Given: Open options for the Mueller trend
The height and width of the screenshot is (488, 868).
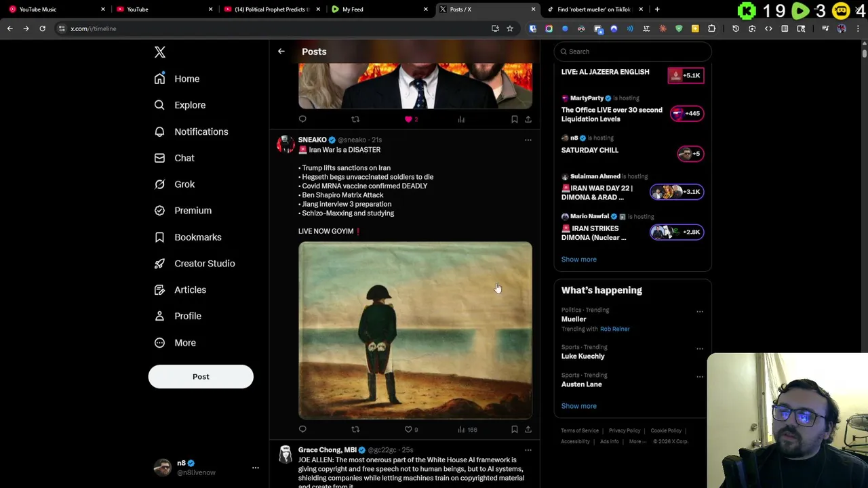Looking at the screenshot, I should click(x=700, y=312).
